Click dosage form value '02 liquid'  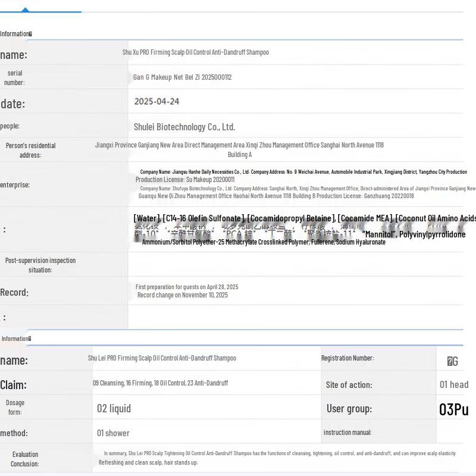(x=114, y=409)
